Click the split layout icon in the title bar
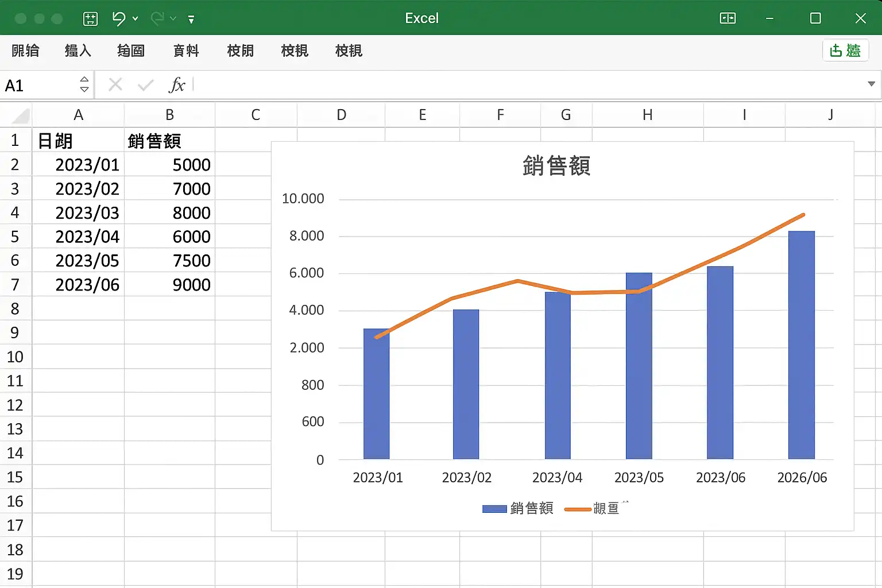The width and height of the screenshot is (882, 588). click(x=728, y=18)
